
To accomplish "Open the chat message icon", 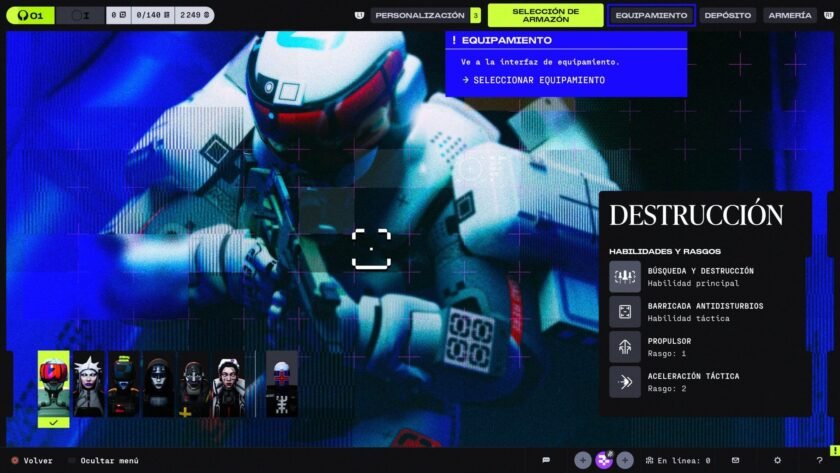I will click(546, 460).
